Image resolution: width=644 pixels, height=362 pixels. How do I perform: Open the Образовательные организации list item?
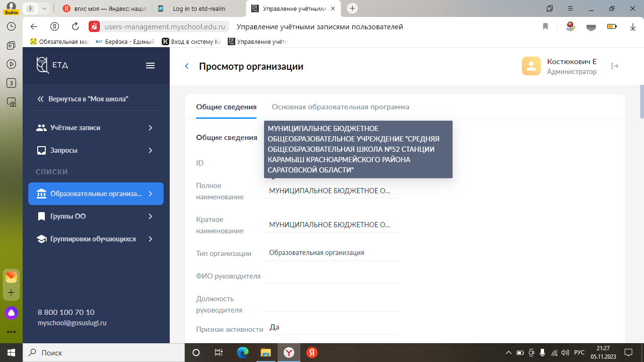96,194
